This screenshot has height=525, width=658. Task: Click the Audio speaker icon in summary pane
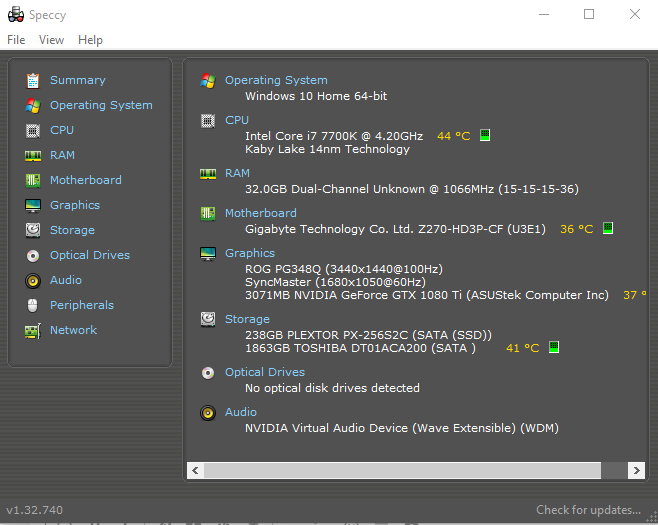[208, 413]
